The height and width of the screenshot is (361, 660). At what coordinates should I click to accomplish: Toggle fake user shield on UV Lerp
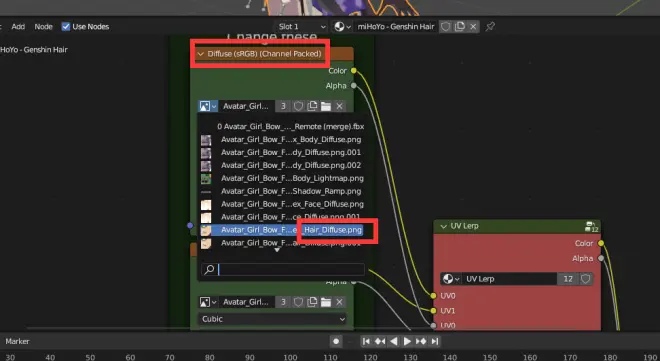(x=585, y=279)
